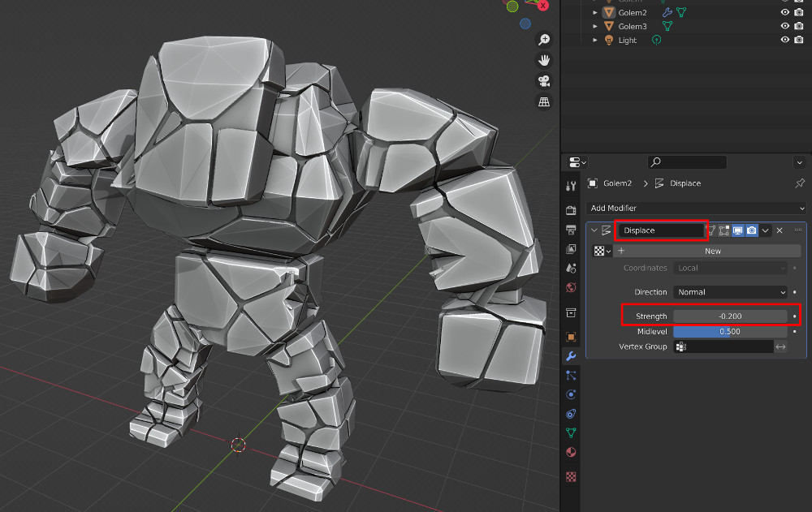This screenshot has width=812, height=512.
Task: Click the New texture button
Action: coord(711,252)
